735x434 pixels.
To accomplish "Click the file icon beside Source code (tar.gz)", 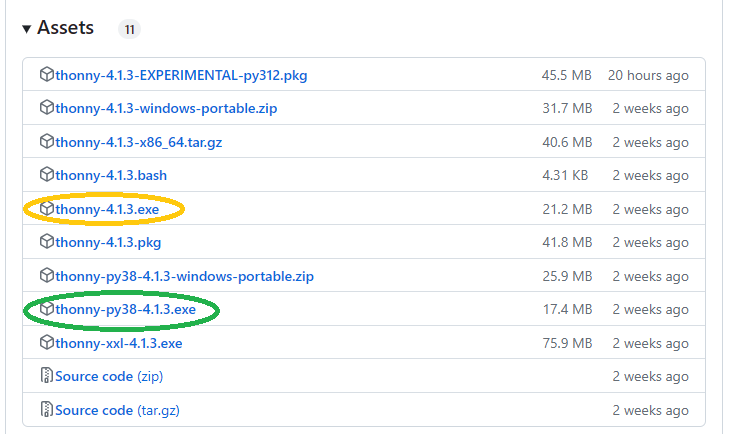I will tap(47, 410).
